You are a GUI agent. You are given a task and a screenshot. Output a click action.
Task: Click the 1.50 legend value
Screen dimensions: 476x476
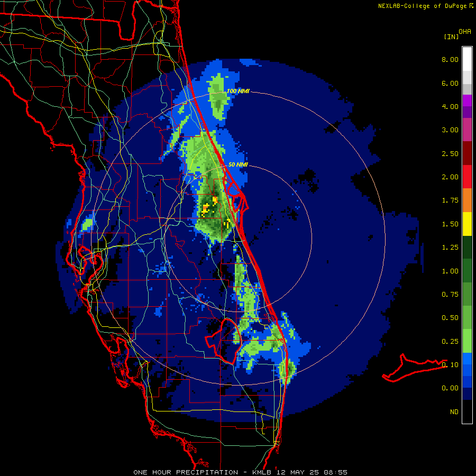tap(450, 224)
